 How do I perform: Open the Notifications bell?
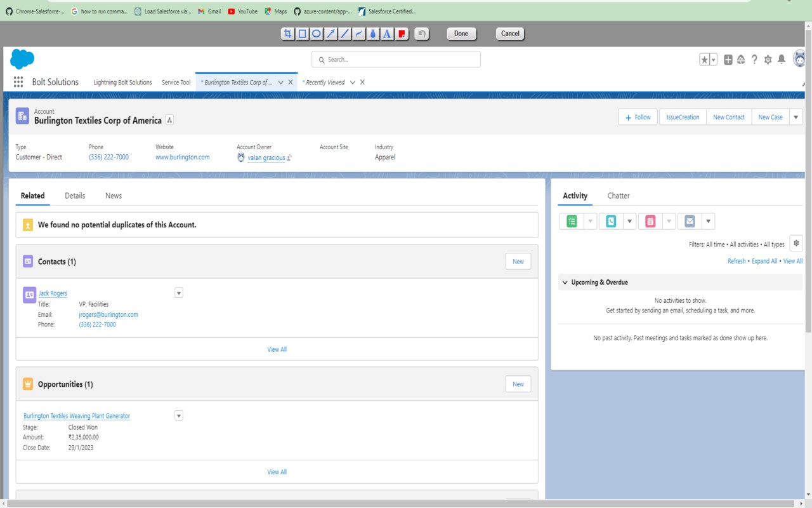point(782,59)
